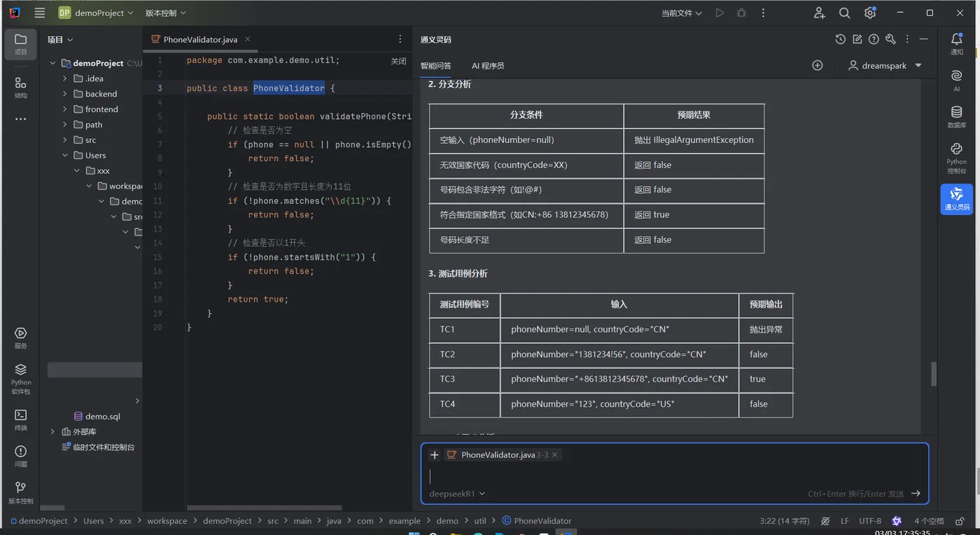Open 通义灵码 tools wrench icon
The width and height of the screenshot is (980, 535).
click(x=890, y=39)
